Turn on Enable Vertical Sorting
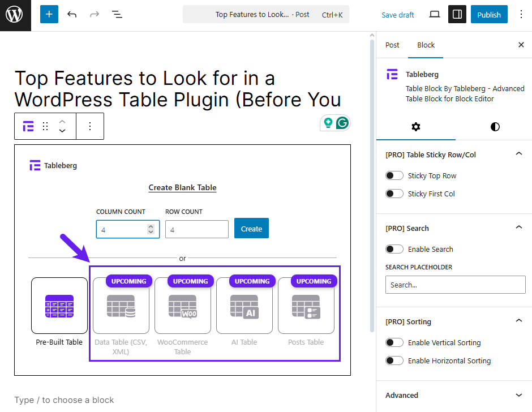Viewport: 532px width, 412px height. click(394, 342)
